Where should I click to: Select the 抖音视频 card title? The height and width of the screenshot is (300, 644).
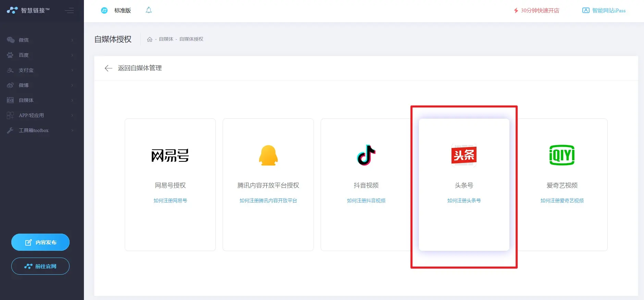click(x=366, y=185)
